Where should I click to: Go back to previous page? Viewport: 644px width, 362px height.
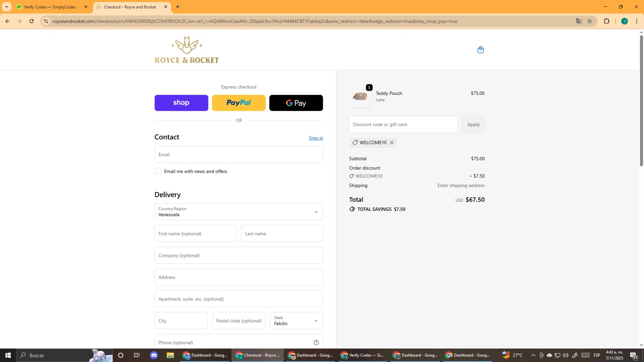coord(7,21)
